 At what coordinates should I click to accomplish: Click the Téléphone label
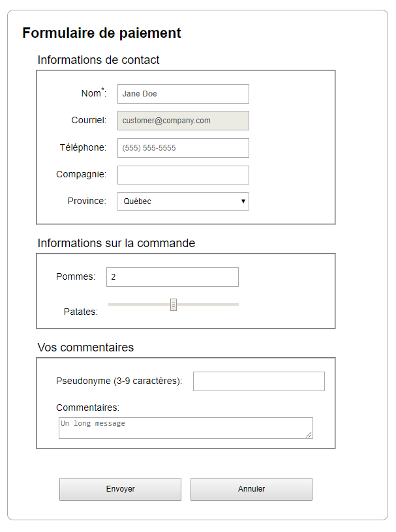tap(84, 147)
